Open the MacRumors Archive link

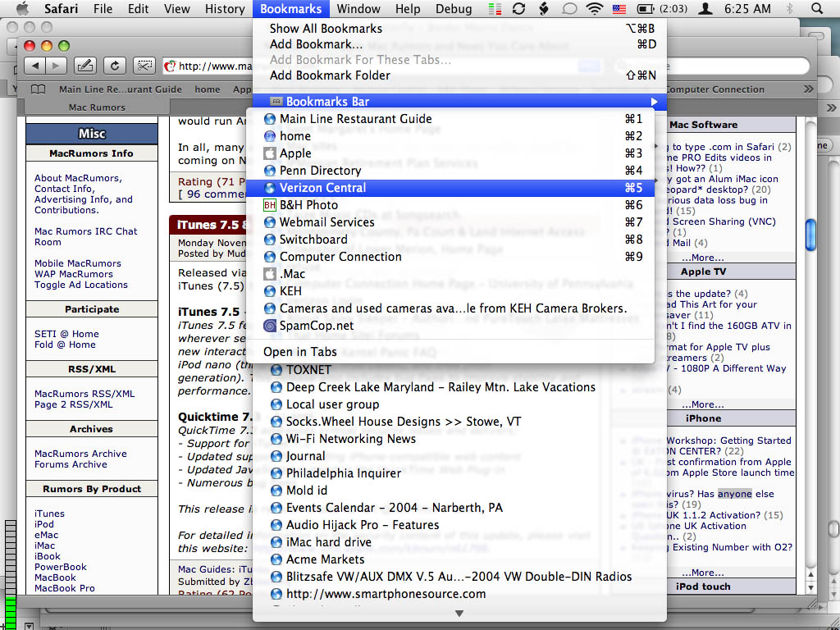[x=80, y=454]
